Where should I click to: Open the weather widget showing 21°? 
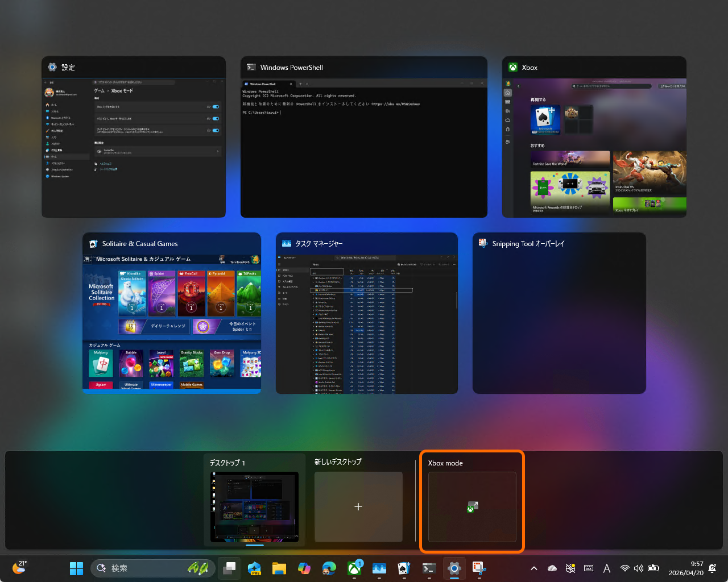click(x=19, y=567)
